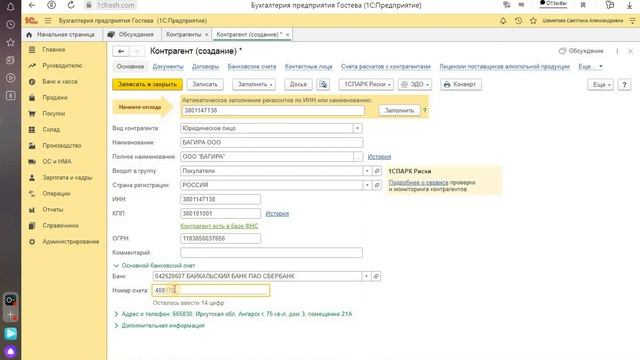Open Операции section in sidebar
Viewport: 640px width, 360px height.
click(x=56, y=193)
